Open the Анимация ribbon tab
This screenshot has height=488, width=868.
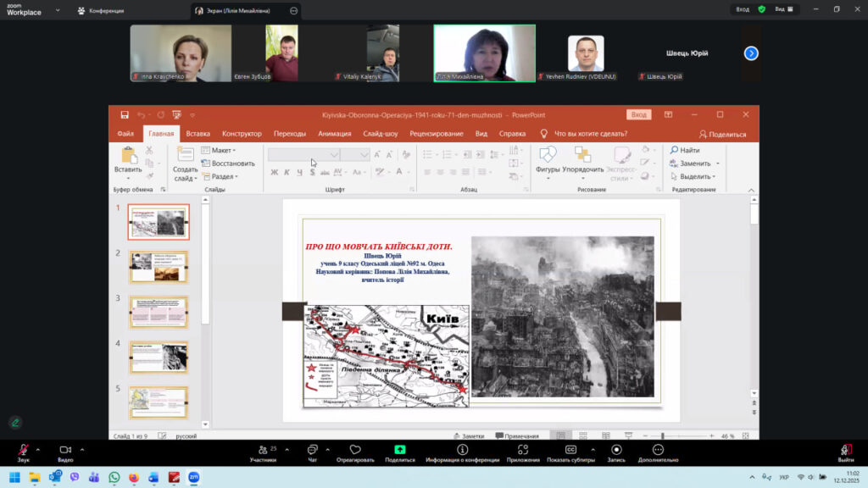click(334, 134)
